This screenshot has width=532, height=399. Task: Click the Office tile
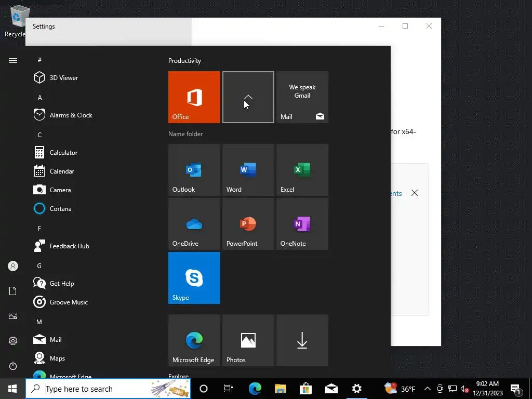194,97
